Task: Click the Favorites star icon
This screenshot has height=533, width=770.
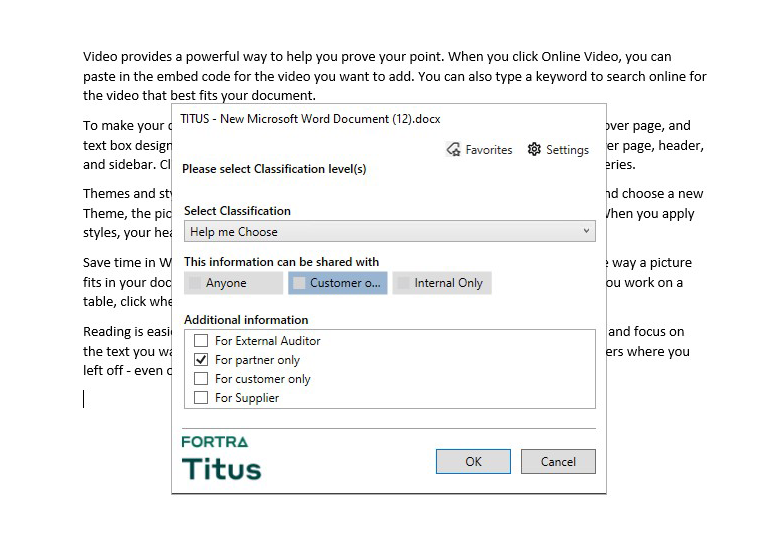Action: (453, 150)
